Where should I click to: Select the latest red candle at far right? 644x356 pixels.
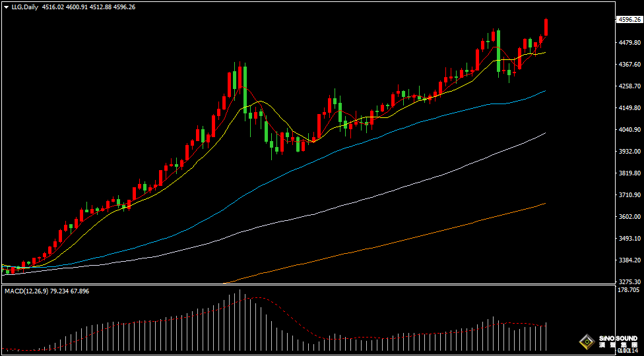[x=546, y=28]
